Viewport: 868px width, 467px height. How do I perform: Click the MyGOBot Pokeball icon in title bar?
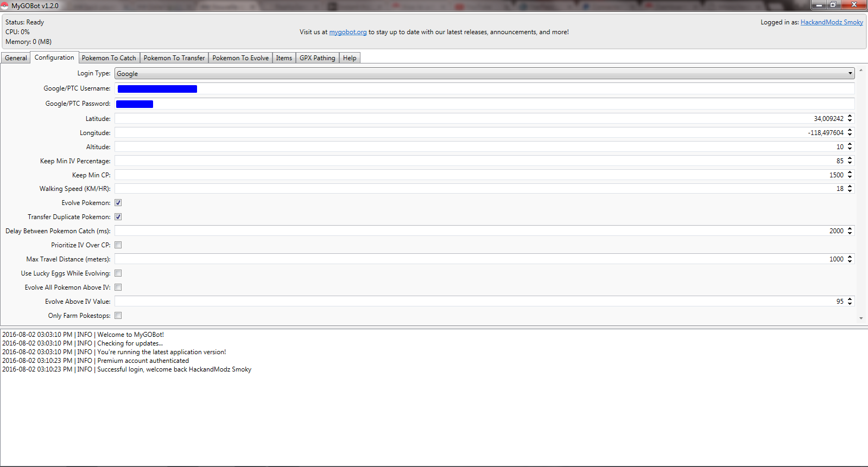pyautogui.click(x=4, y=5)
